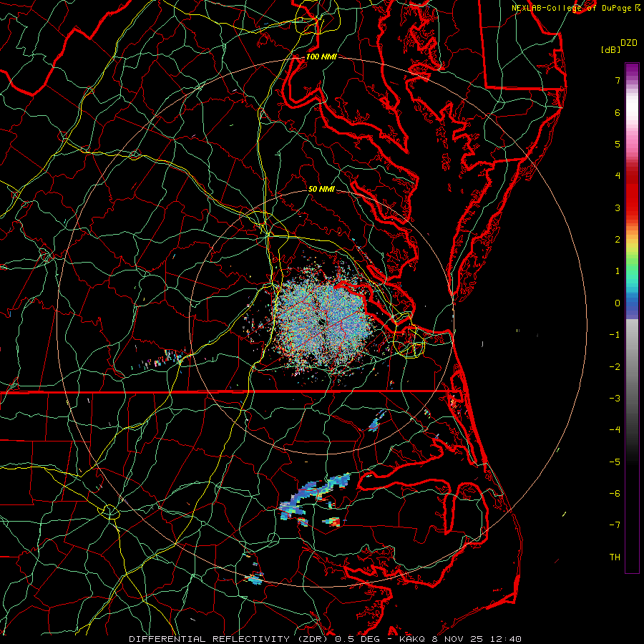Click the 5 dB scale tick label
The width and height of the screenshot is (644, 644).
click(618, 144)
